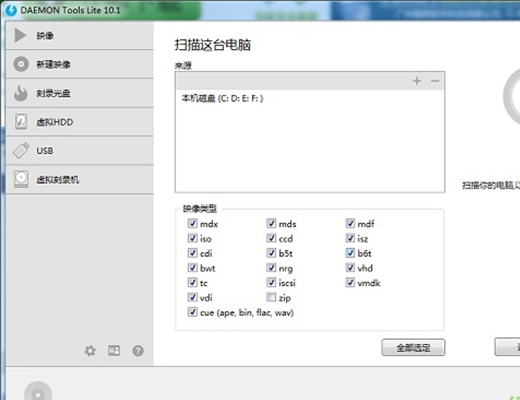Toggle the iso checkbox
The width and height of the screenshot is (520, 400).
(x=192, y=238)
